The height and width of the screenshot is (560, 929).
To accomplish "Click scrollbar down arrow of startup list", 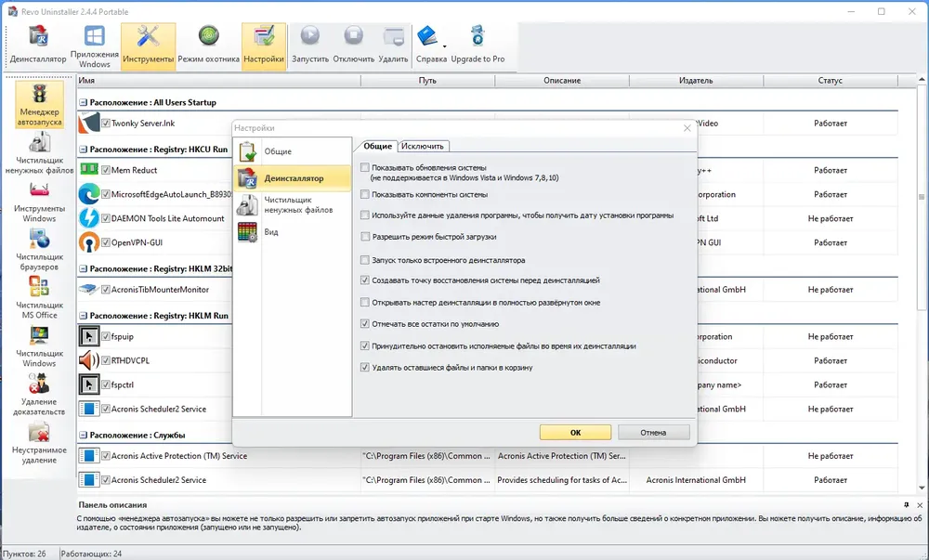I will coord(922,488).
